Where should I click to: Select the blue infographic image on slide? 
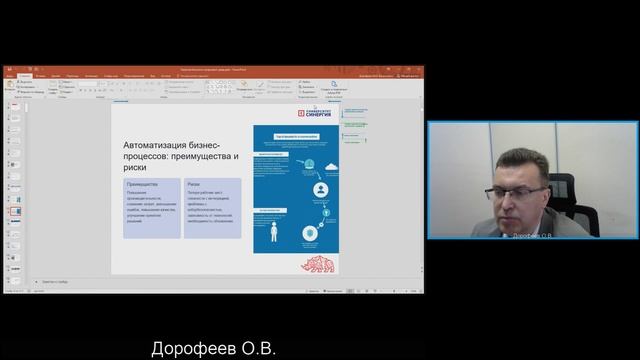(296, 189)
